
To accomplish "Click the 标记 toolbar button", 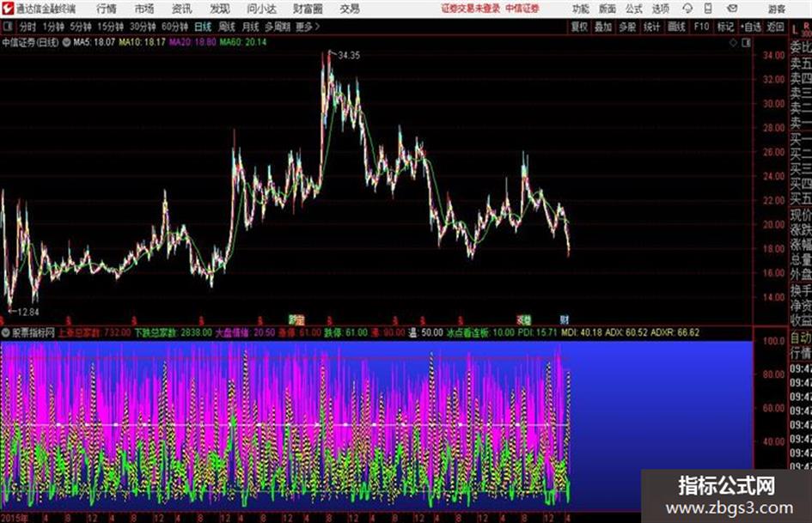I will click(725, 27).
